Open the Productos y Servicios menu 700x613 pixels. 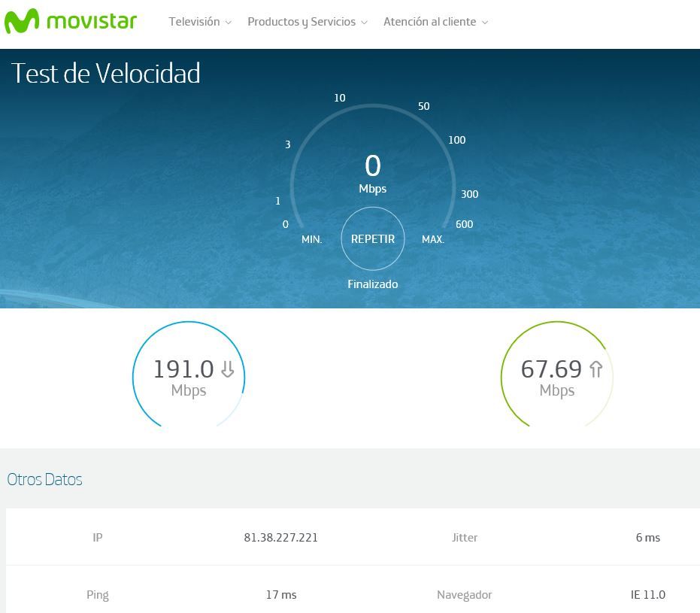[x=302, y=22]
